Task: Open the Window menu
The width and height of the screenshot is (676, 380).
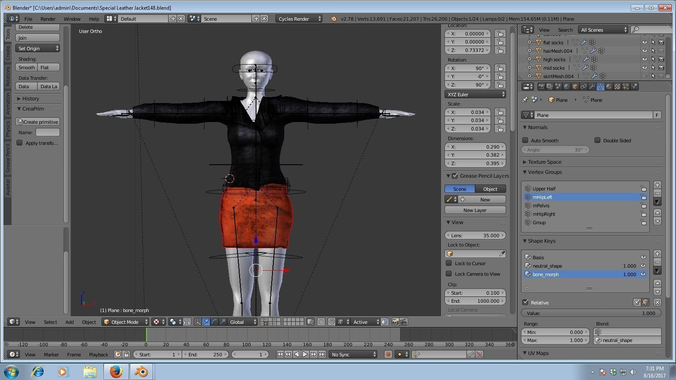Action: (72, 19)
